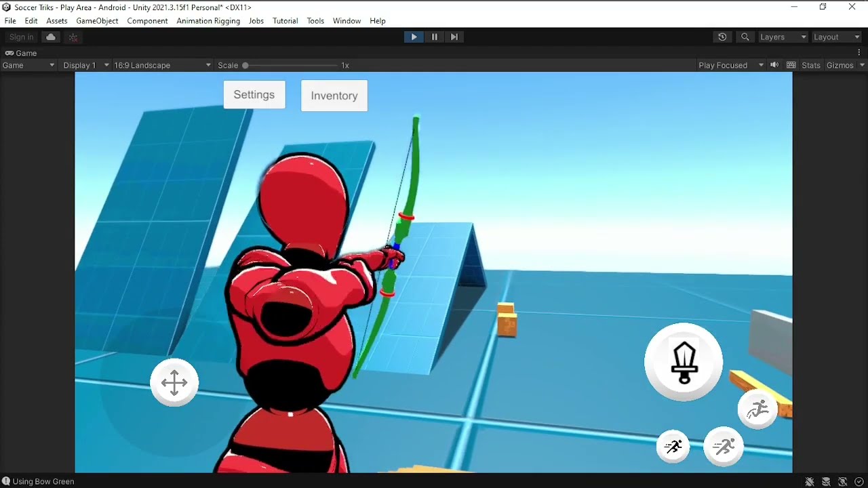The width and height of the screenshot is (868, 488).
Task: Click the cache server status icon
Action: tap(826, 482)
